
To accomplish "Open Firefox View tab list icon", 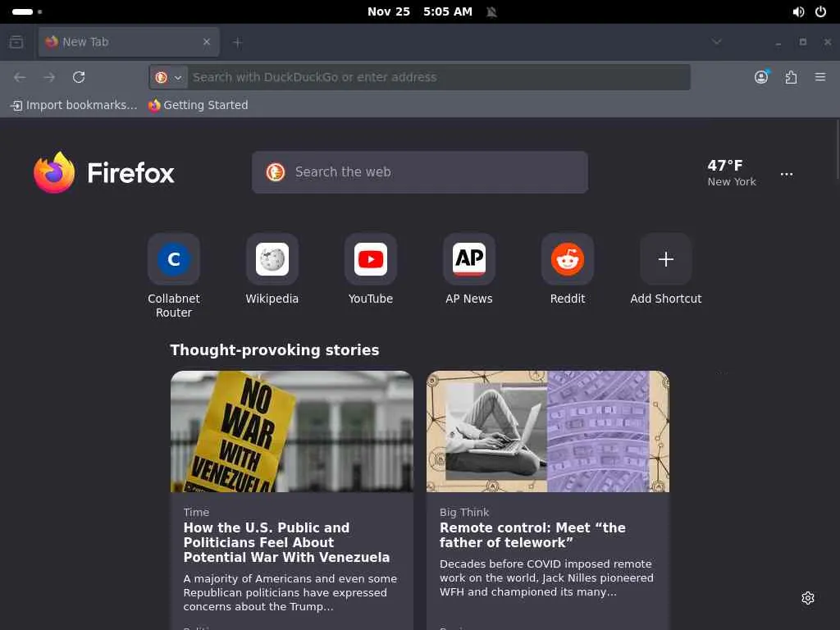I will (x=16, y=42).
